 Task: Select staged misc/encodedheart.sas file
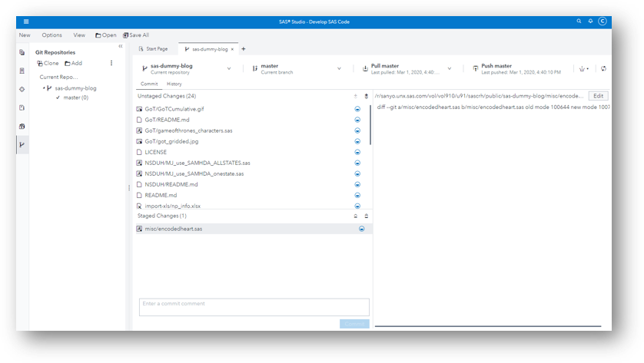click(254, 229)
